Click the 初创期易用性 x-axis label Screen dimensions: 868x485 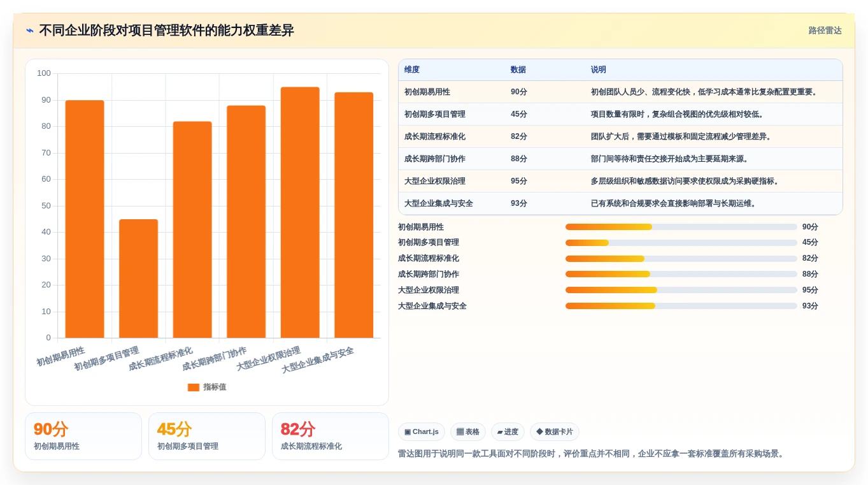click(60, 357)
